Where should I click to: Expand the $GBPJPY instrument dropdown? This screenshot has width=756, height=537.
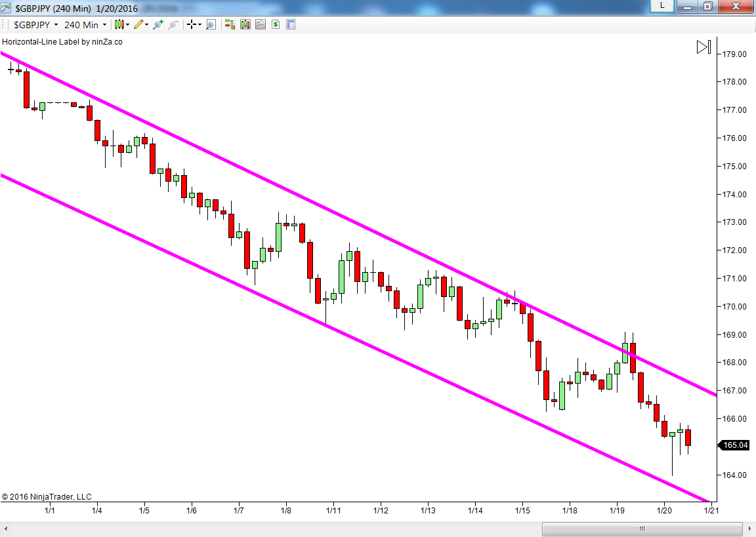(56, 25)
